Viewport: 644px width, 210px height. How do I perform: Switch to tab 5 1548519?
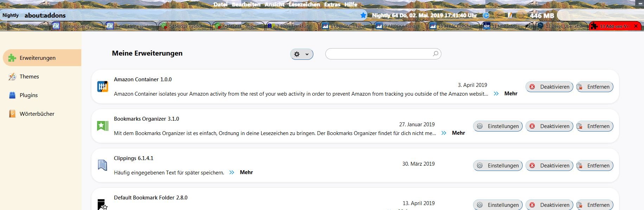click(184, 26)
